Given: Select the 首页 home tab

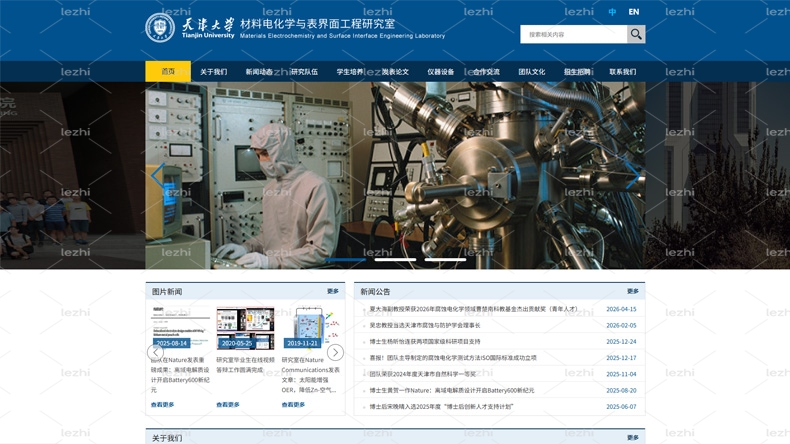Looking at the screenshot, I should (x=168, y=72).
